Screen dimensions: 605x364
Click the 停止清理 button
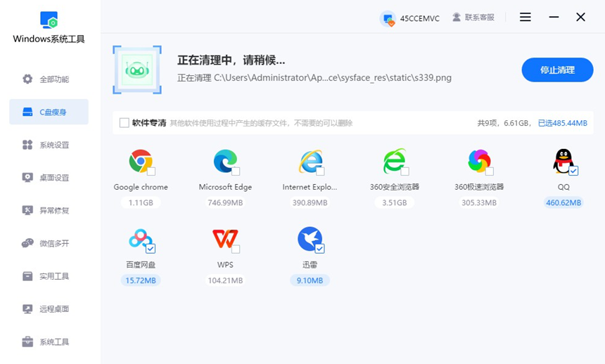(557, 70)
